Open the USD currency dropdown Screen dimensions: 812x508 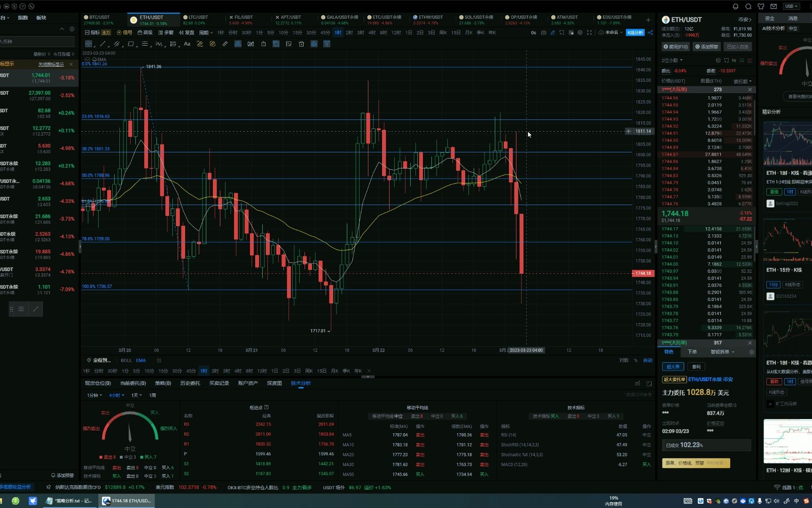pyautogui.click(x=791, y=6)
